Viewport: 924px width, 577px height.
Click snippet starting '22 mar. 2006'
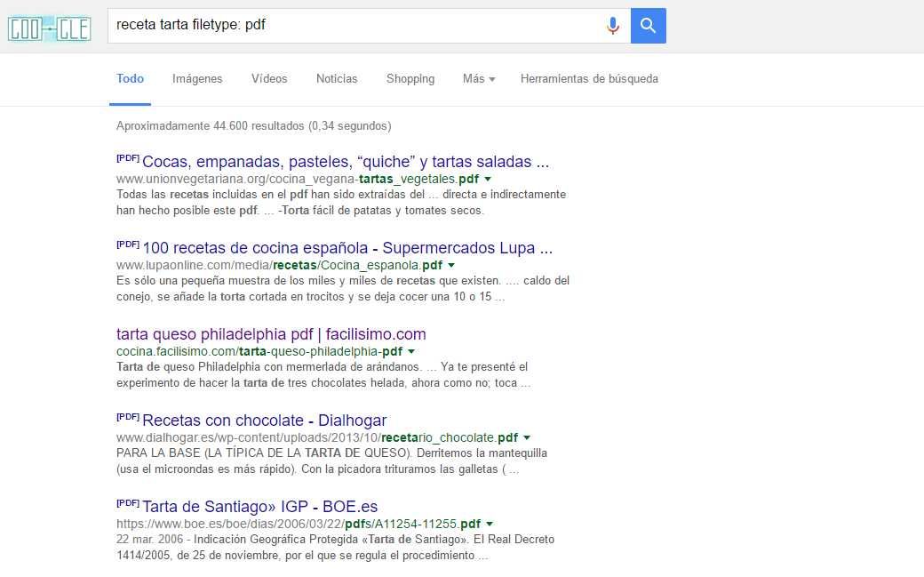(335, 547)
